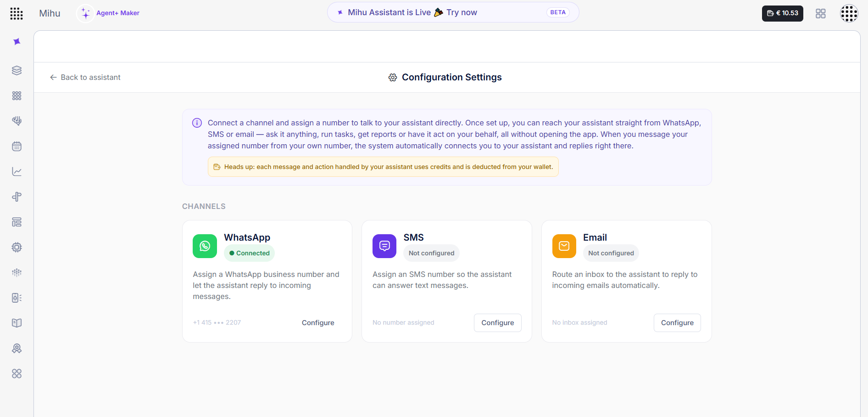Viewport: 868px width, 417px height.
Task: Click the WhatsApp channel icon
Action: click(x=205, y=246)
